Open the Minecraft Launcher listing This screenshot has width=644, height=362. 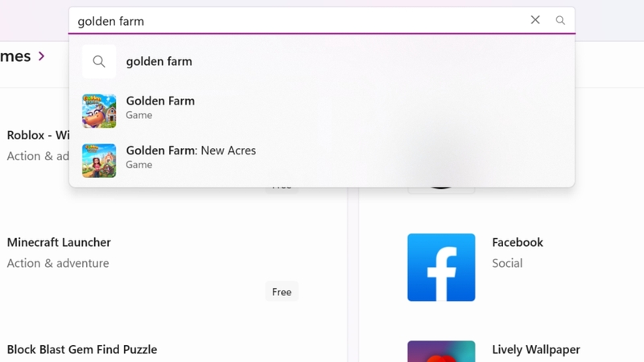pos(59,242)
